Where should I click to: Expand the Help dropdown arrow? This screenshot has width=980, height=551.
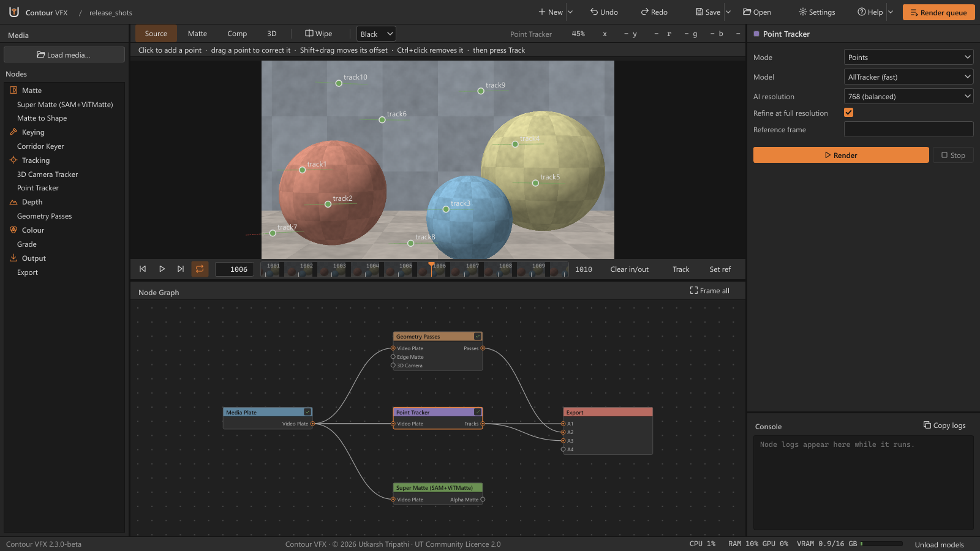(891, 12)
